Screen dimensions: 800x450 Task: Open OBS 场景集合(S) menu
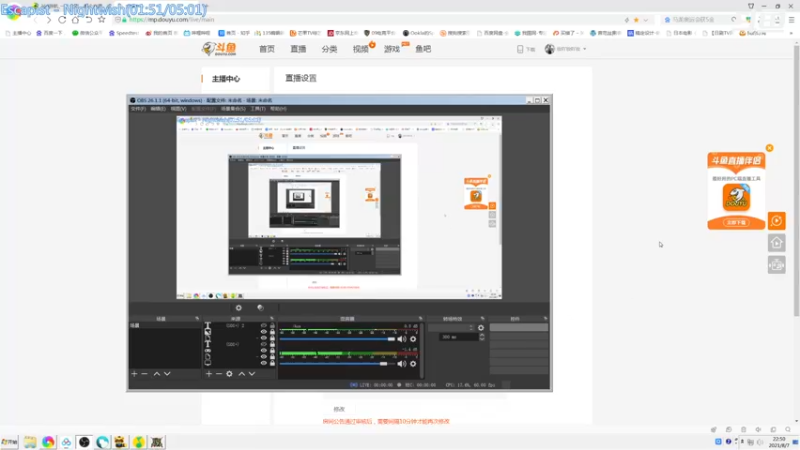point(233,109)
